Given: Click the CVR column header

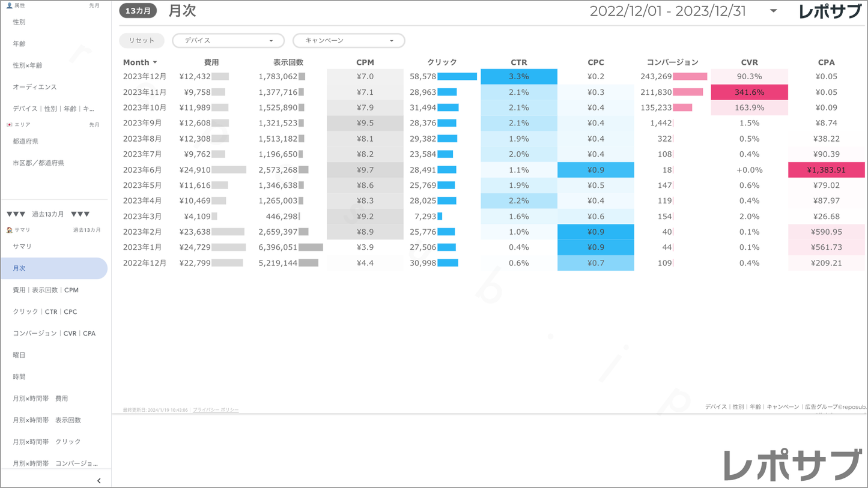Looking at the screenshot, I should coord(749,62).
